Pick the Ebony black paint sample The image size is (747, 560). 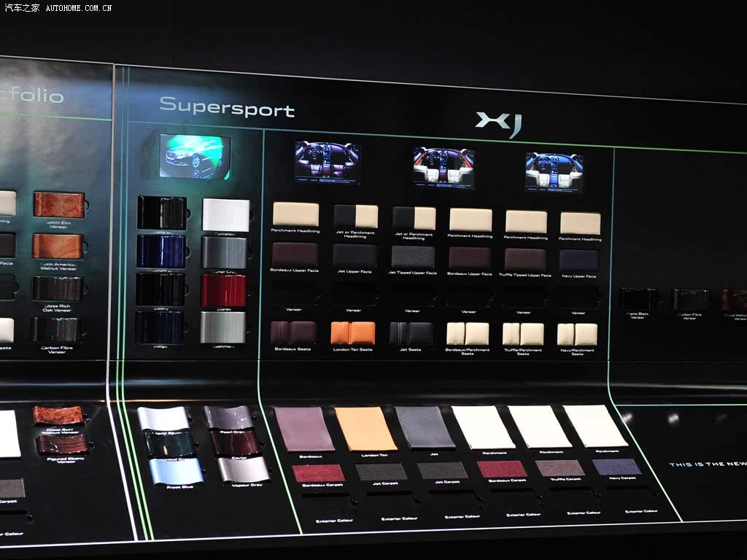coord(160,289)
